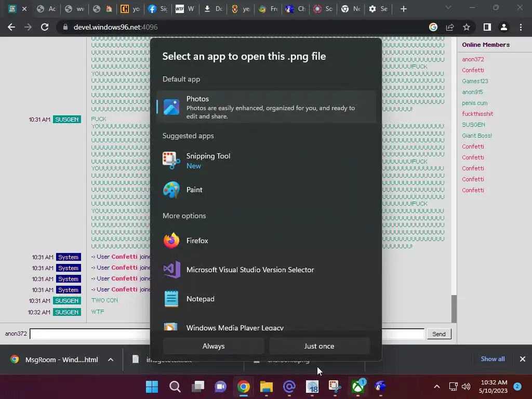Click the TWO CON message text

point(104,300)
